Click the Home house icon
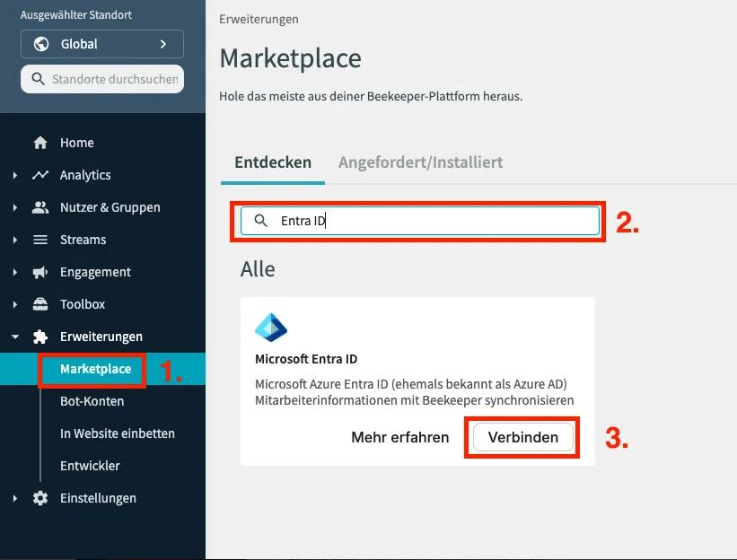Viewport: 737px width, 560px height. [40, 143]
